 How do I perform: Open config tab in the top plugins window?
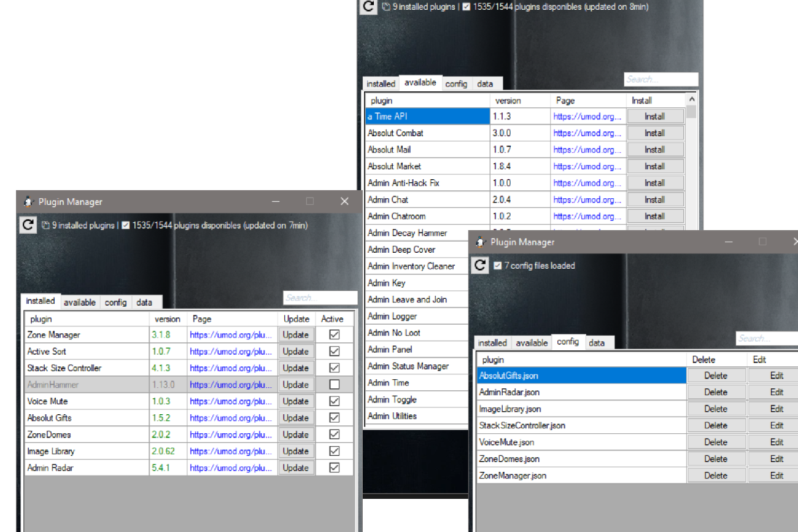(456, 84)
